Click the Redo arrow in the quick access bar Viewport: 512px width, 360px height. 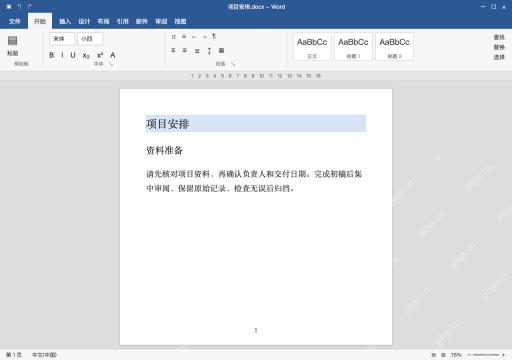click(30, 7)
